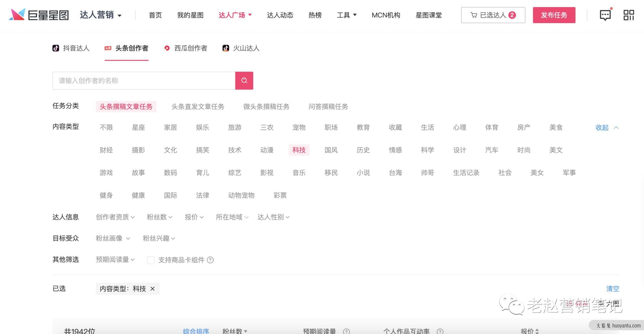The height and width of the screenshot is (334, 644).
Task: Switch to 西瓜创作者 tab
Action: click(186, 48)
